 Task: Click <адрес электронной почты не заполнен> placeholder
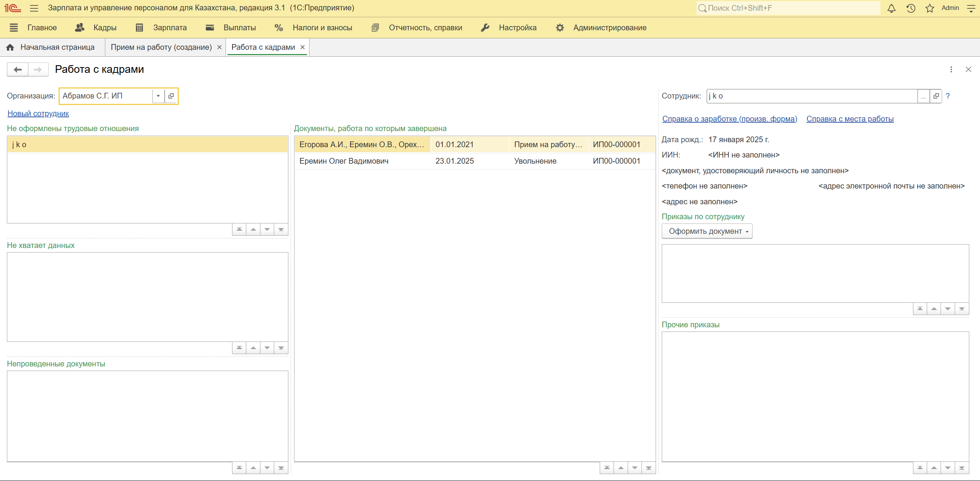point(892,186)
